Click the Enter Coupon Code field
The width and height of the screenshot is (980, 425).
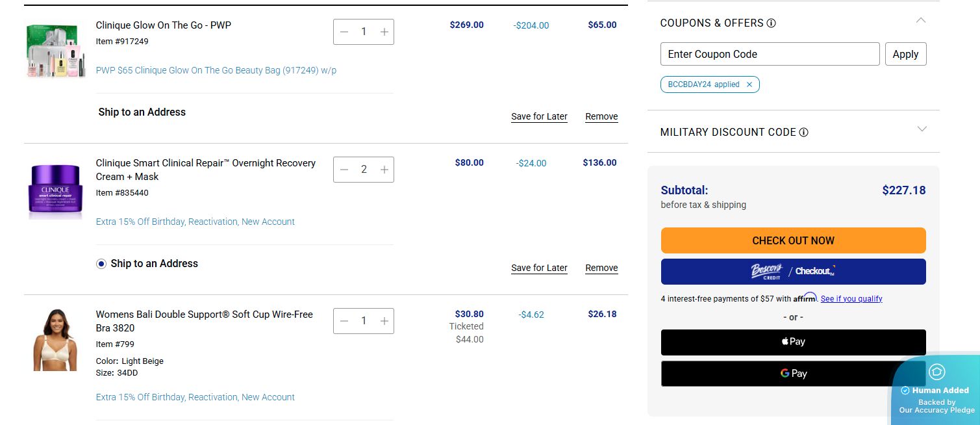coord(770,55)
